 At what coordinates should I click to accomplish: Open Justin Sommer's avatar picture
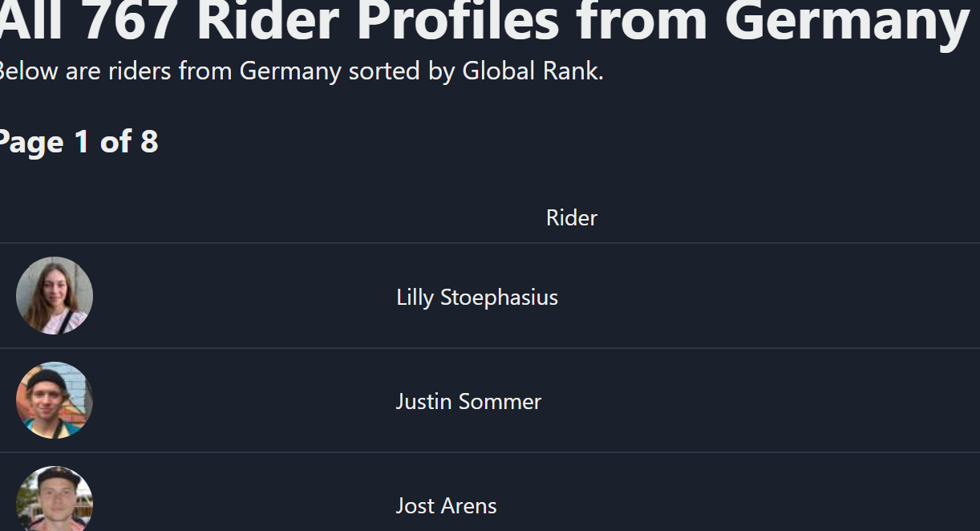[55, 400]
